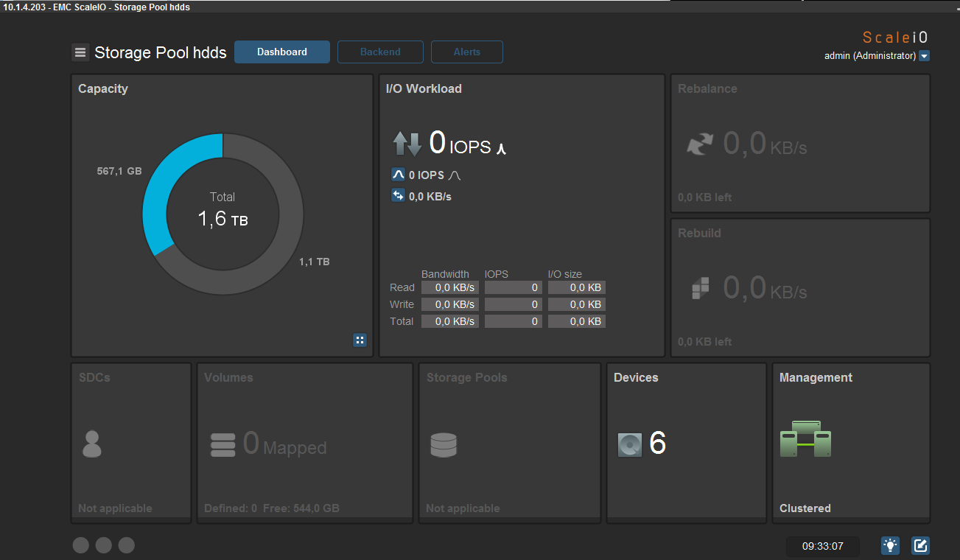Select the Read bandwidth value cell
The height and width of the screenshot is (560, 960).
(x=450, y=287)
